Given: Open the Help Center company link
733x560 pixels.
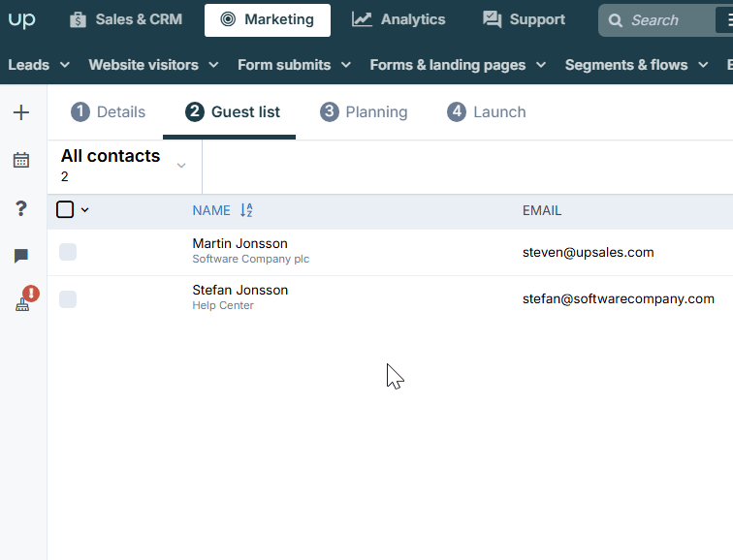Looking at the screenshot, I should [x=223, y=305].
